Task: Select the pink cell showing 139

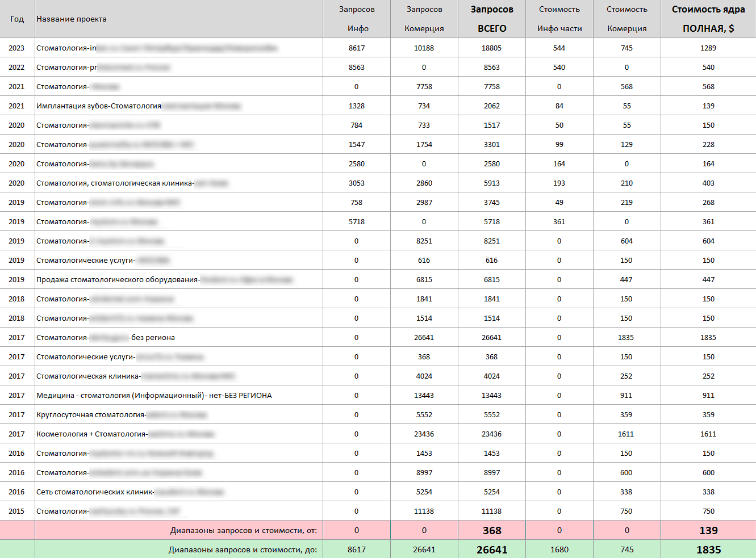Action: coord(708,530)
